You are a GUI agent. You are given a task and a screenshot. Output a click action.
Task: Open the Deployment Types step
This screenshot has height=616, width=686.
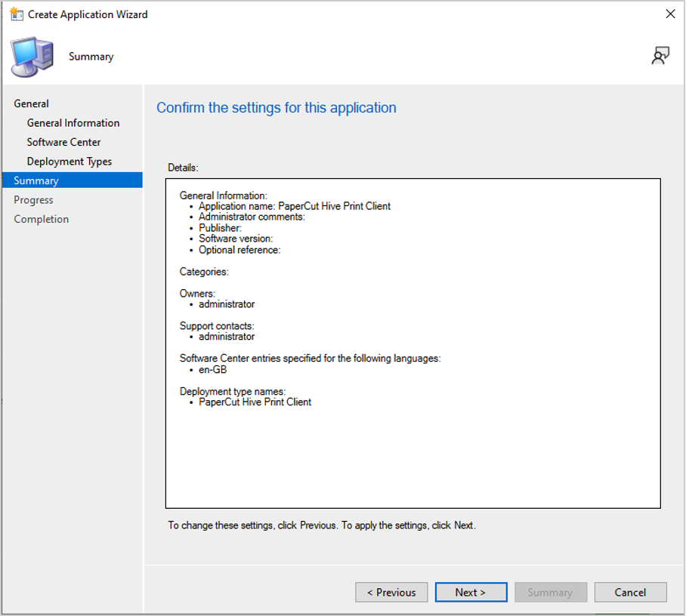coord(69,162)
